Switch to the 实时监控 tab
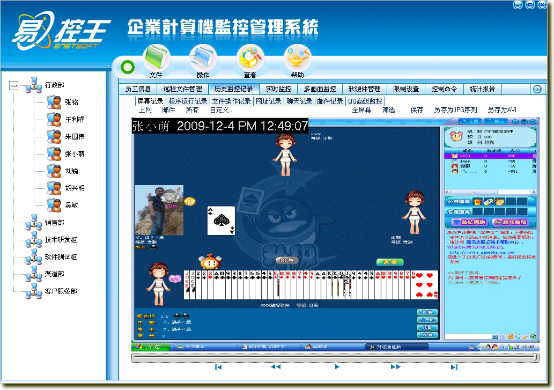The width and height of the screenshot is (554, 390). pos(278,89)
